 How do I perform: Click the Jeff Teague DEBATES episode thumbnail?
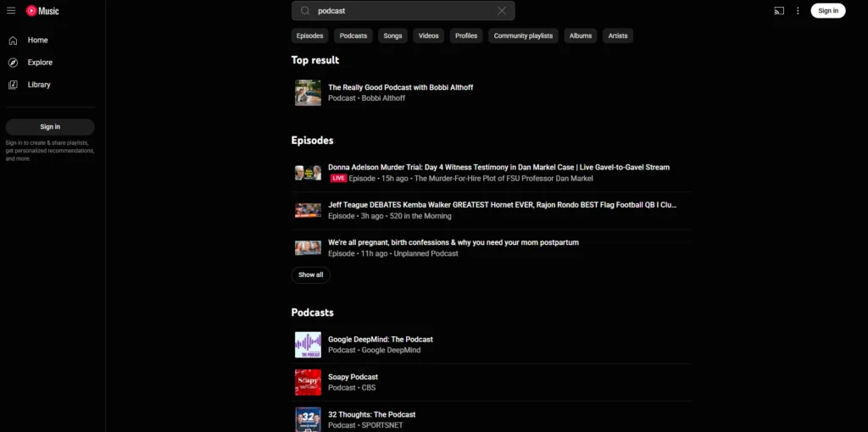(x=308, y=210)
